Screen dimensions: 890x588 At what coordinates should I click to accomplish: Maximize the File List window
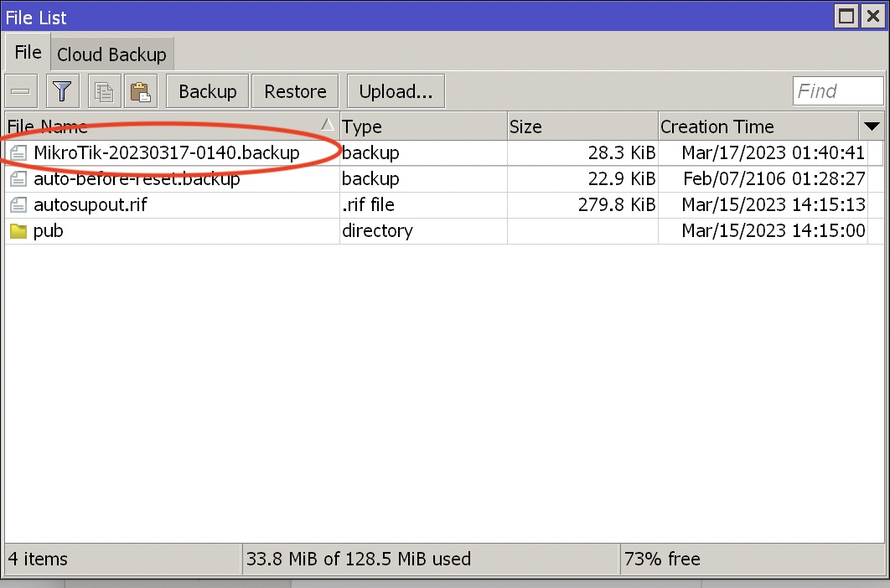(x=846, y=16)
